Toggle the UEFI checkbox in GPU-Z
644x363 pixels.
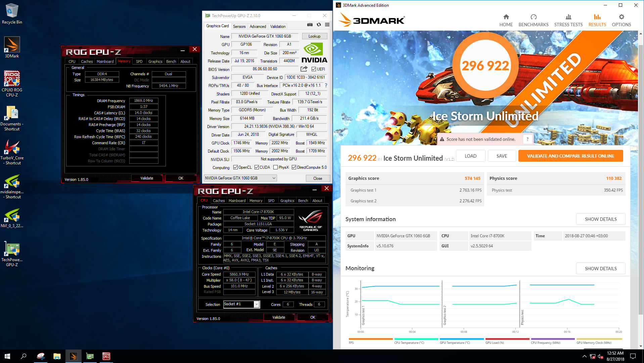(x=314, y=69)
